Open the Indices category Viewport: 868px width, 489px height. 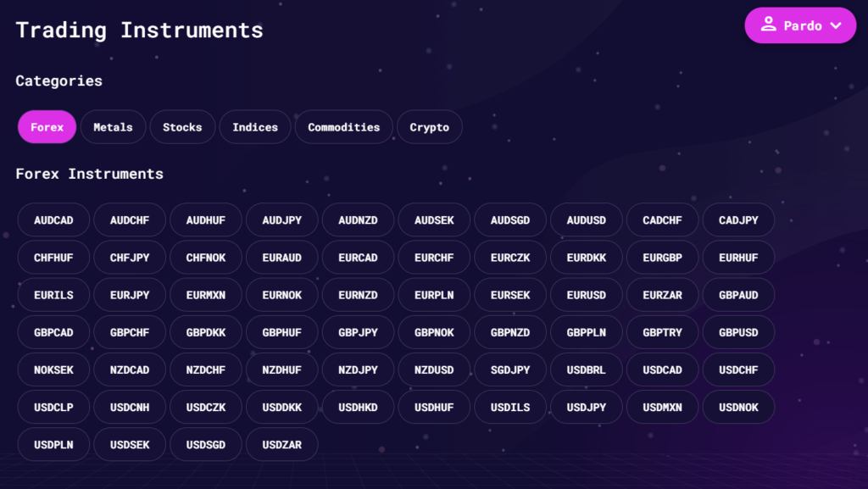coord(254,126)
